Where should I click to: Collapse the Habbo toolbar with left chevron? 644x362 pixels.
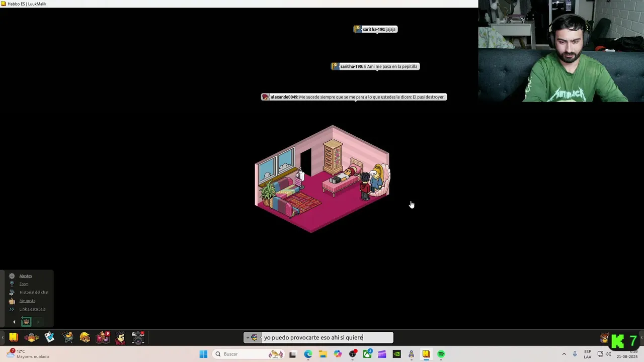click(x=3, y=337)
